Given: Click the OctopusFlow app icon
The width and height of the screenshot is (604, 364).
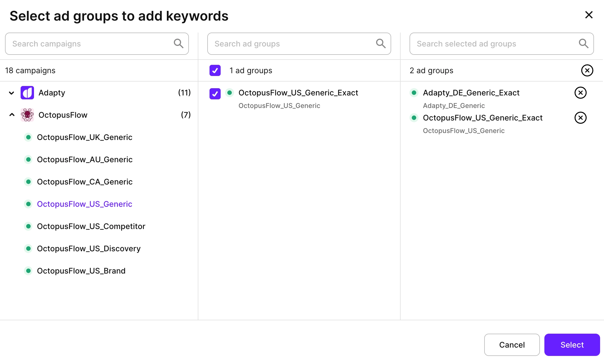Looking at the screenshot, I should (x=27, y=115).
